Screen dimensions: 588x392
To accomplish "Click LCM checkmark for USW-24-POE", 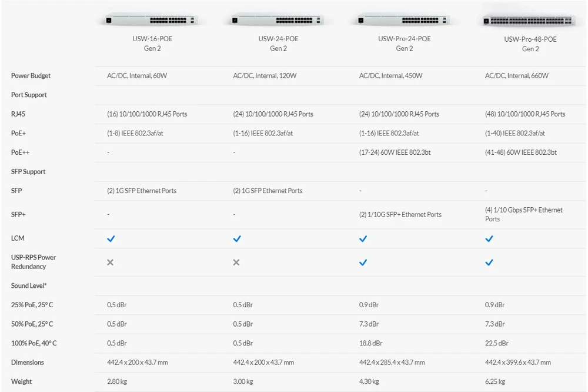I will pyautogui.click(x=237, y=238).
